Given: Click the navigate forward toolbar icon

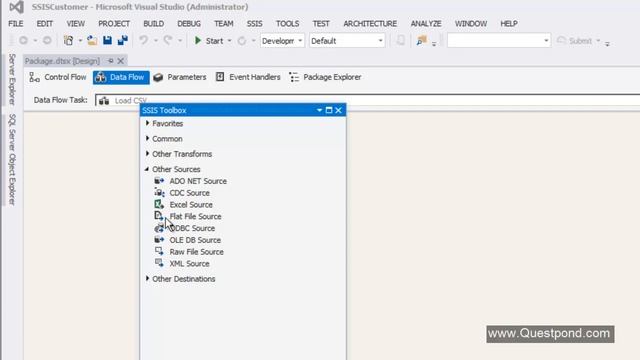Looking at the screenshot, I should [47, 40].
